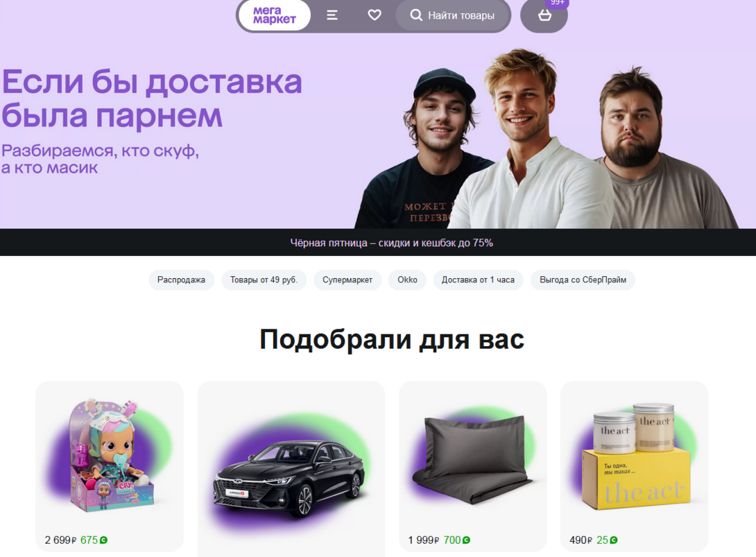The width and height of the screenshot is (756, 557).
Task: Open favorites via the heart icon
Action: point(375,15)
